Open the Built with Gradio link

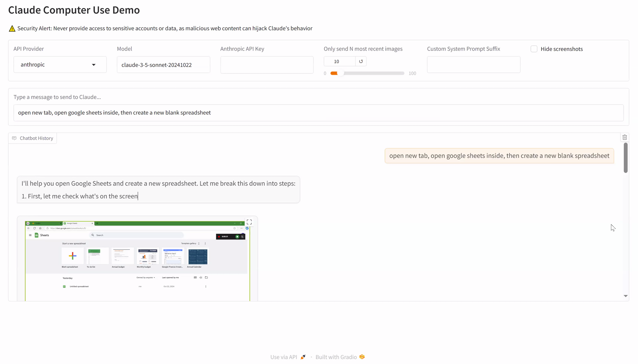coord(340,357)
